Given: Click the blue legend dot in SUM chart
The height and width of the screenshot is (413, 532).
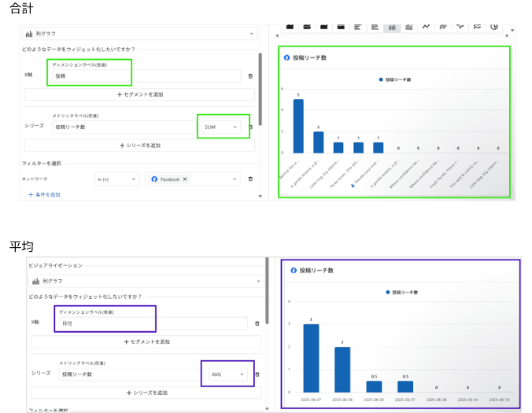Looking at the screenshot, I should [381, 80].
